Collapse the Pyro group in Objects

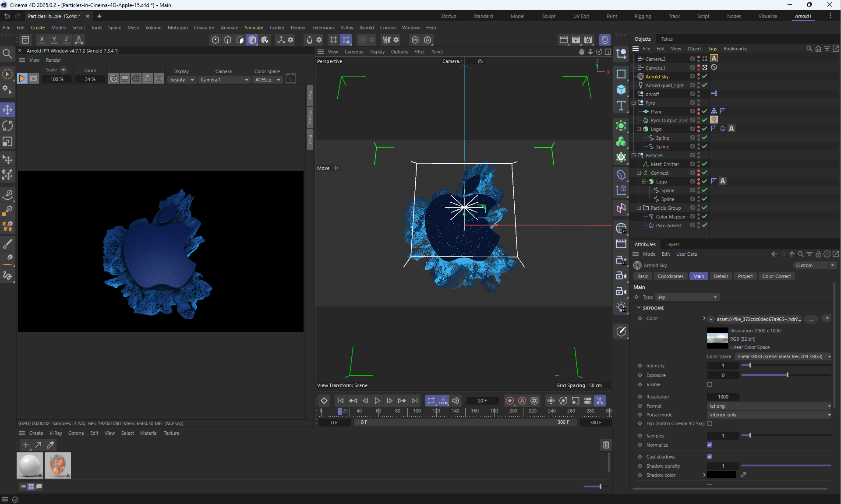[x=633, y=103]
